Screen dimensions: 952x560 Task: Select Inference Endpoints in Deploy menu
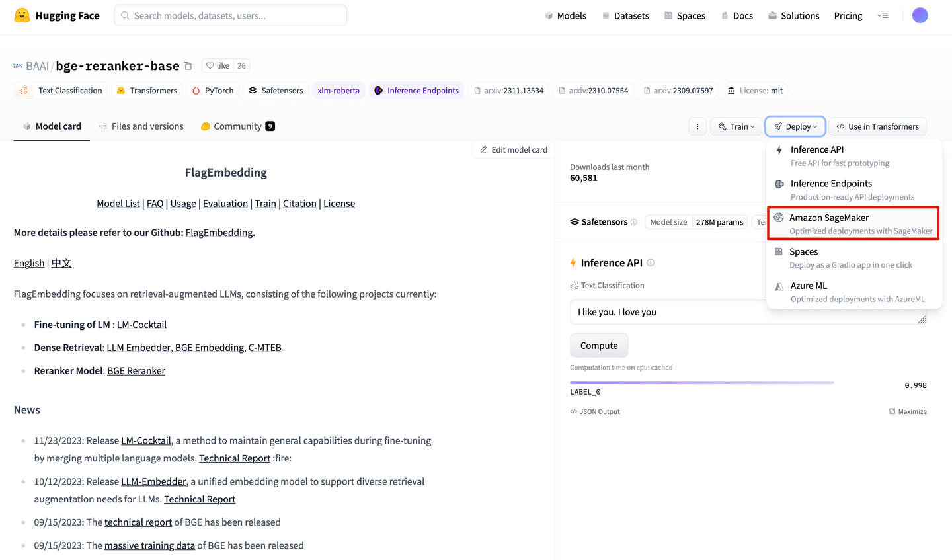[x=853, y=190]
